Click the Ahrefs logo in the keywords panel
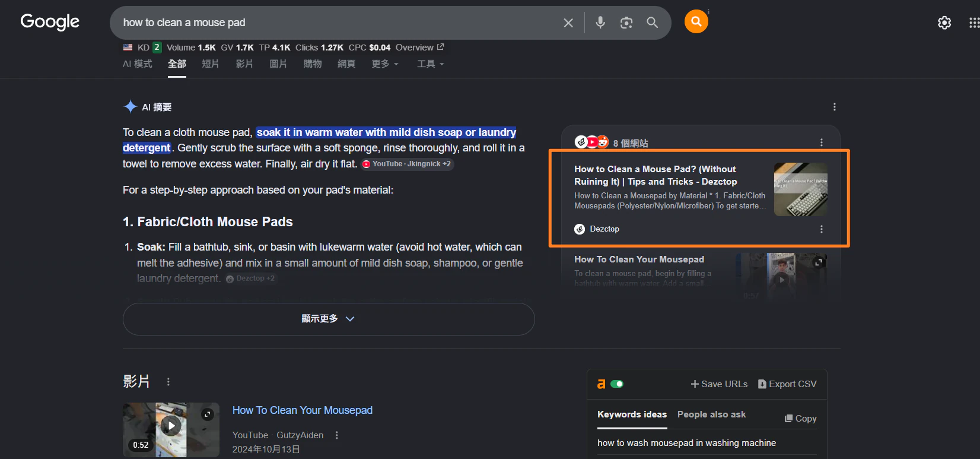The height and width of the screenshot is (459, 980). [602, 384]
